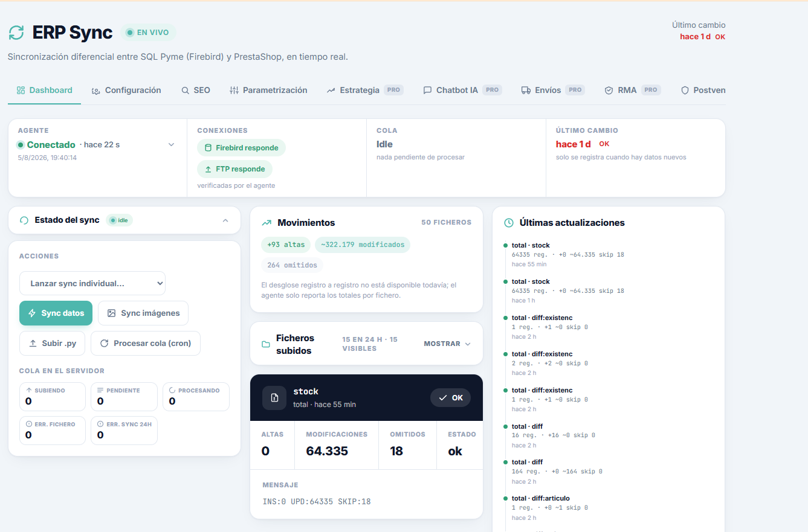Click the Estado del sync spinner icon
The image size is (808, 532).
(24, 220)
